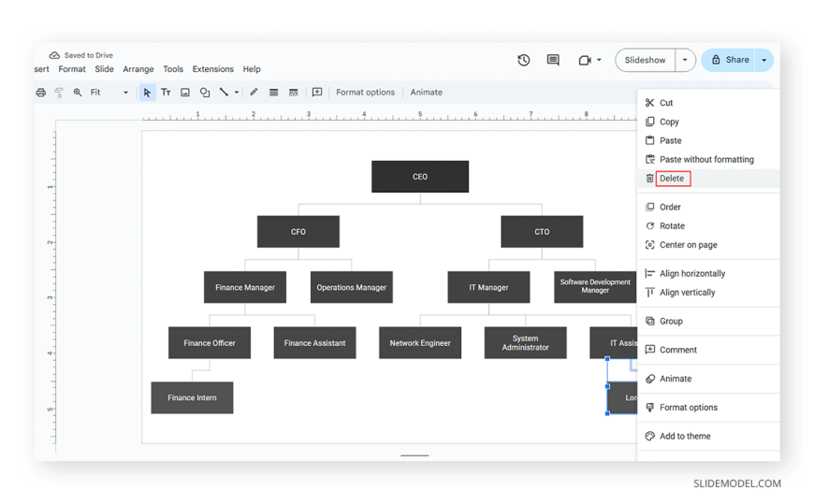Open the Slide menu
814x504 pixels.
[104, 69]
